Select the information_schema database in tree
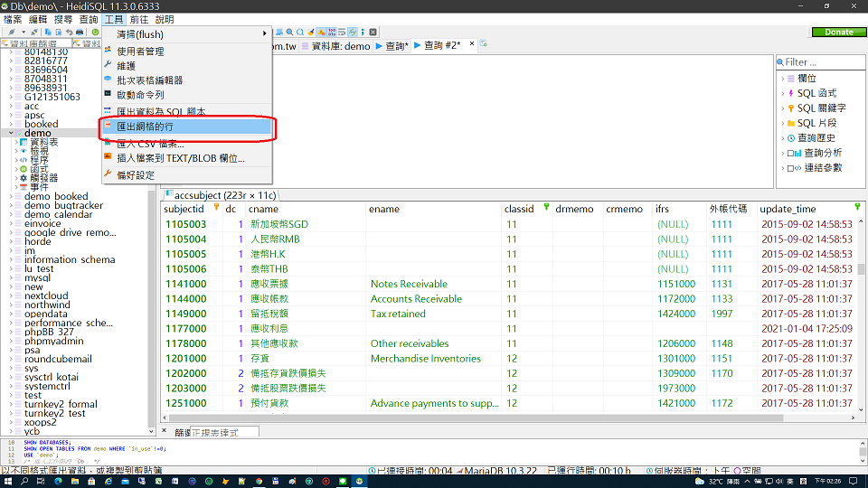This screenshot has width=868, height=488. (70, 259)
